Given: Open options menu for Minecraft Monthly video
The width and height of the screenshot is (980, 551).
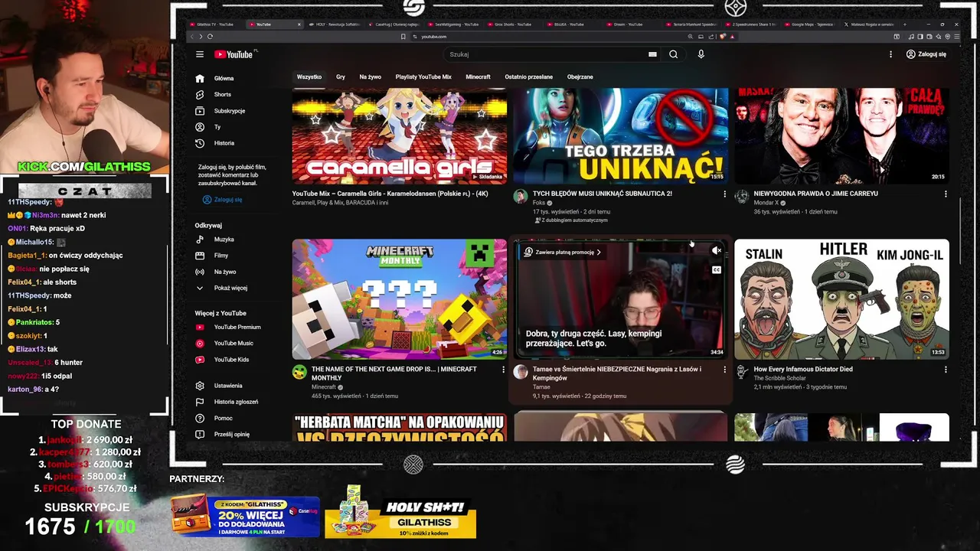Looking at the screenshot, I should [x=503, y=370].
